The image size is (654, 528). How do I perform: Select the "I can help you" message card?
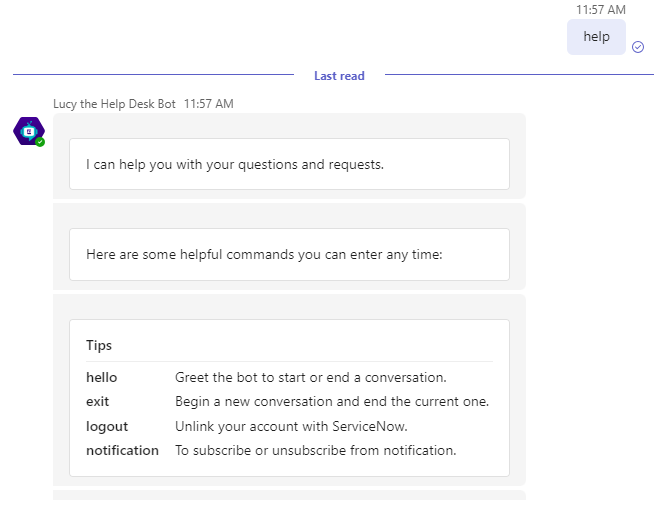coord(289,164)
